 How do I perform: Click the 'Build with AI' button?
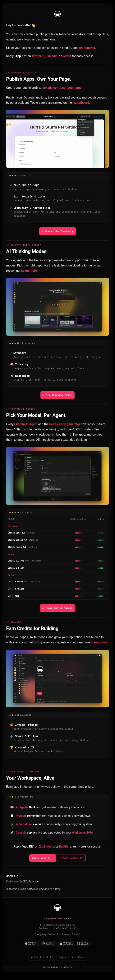(43, 858)
